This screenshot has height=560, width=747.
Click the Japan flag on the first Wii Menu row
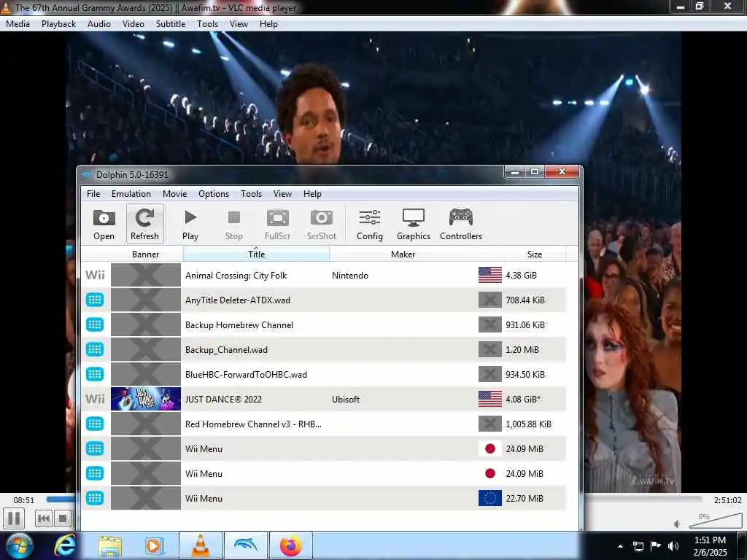click(489, 448)
